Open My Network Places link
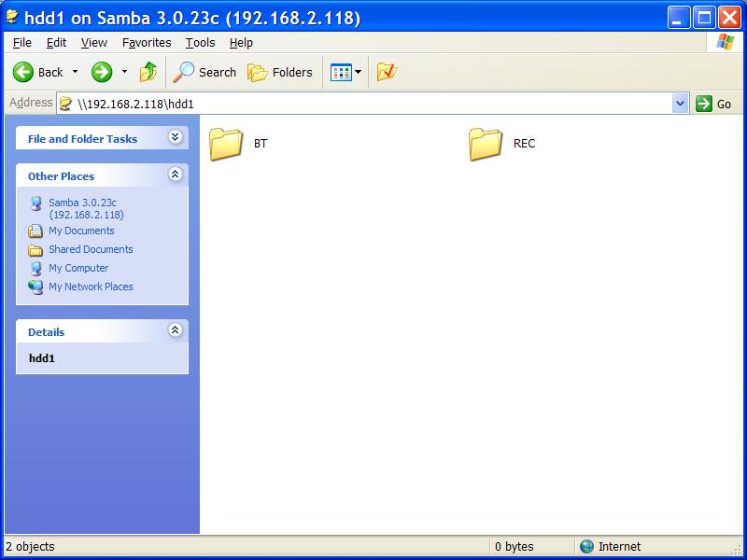 pos(91,287)
